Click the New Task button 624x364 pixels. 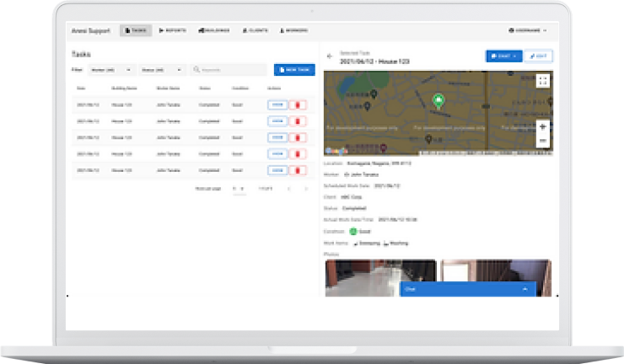(294, 70)
